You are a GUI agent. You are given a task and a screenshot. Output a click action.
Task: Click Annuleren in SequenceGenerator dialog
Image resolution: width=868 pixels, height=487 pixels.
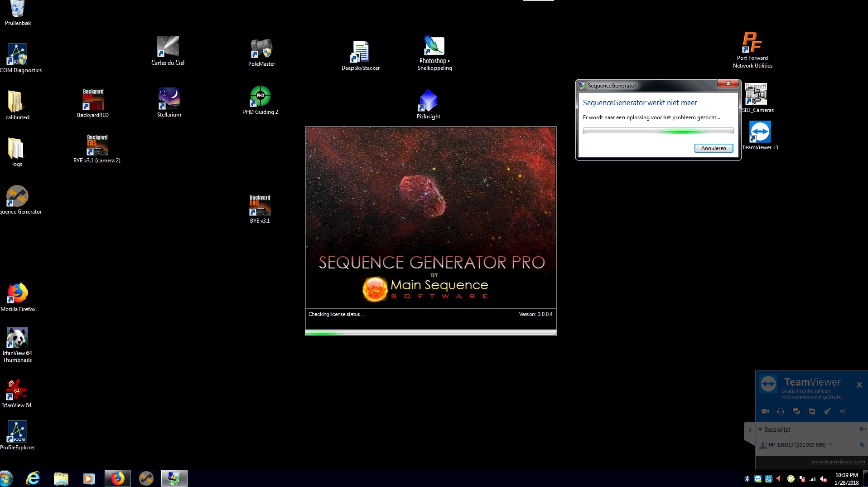[714, 148]
